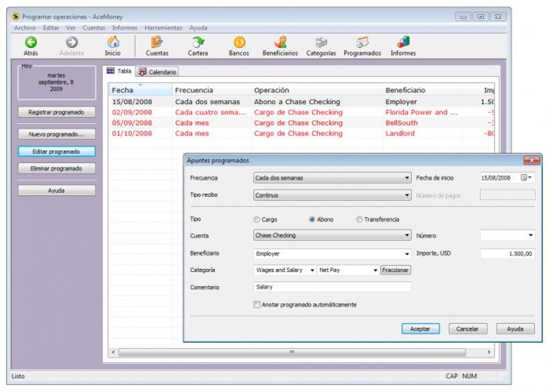The height and width of the screenshot is (392, 549).
Task: Open the Inicio home icon
Action: pos(112,42)
